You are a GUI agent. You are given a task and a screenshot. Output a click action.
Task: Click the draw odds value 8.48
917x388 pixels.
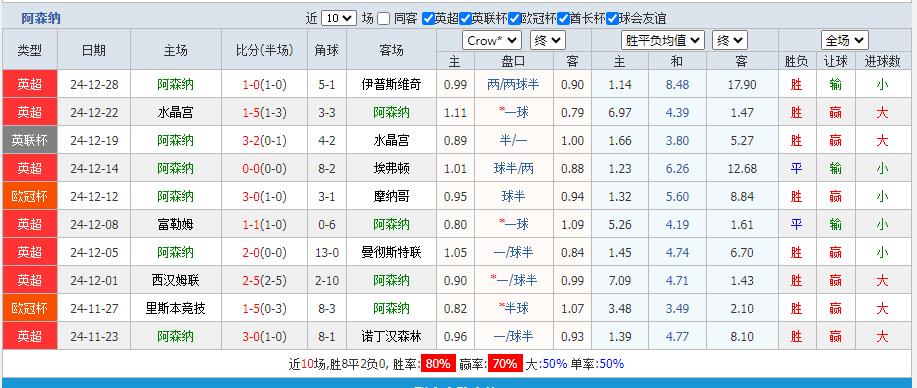(677, 84)
